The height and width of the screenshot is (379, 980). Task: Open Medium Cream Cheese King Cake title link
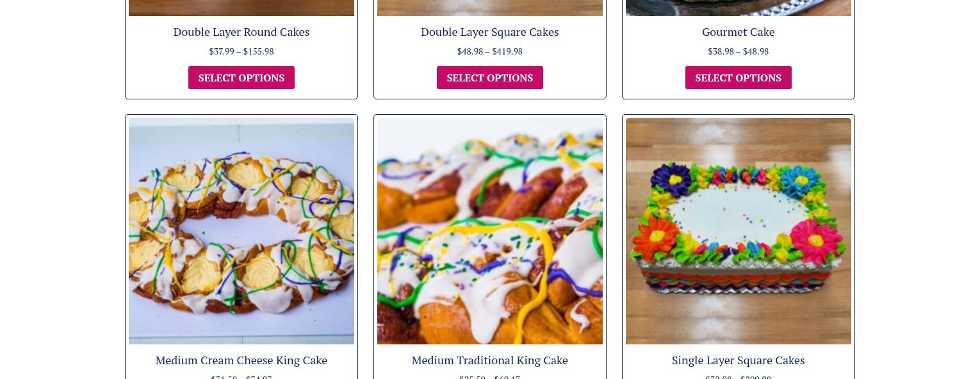tap(241, 360)
